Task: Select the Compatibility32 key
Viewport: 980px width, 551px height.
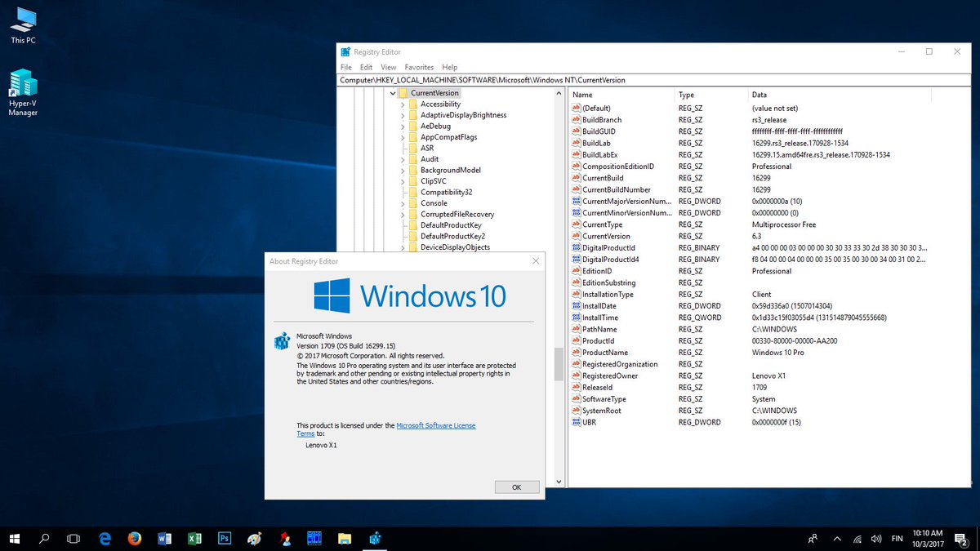Action: coord(447,192)
